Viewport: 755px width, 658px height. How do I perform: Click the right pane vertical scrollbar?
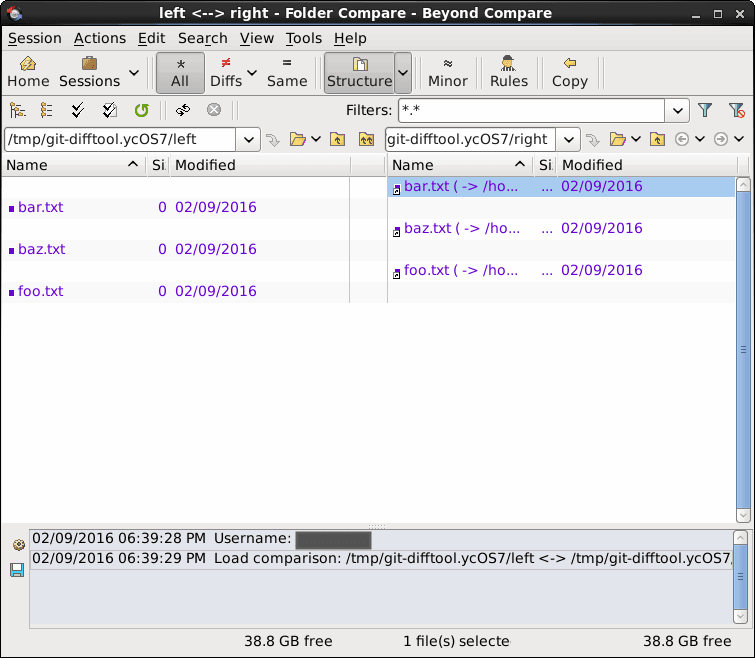coord(743,349)
